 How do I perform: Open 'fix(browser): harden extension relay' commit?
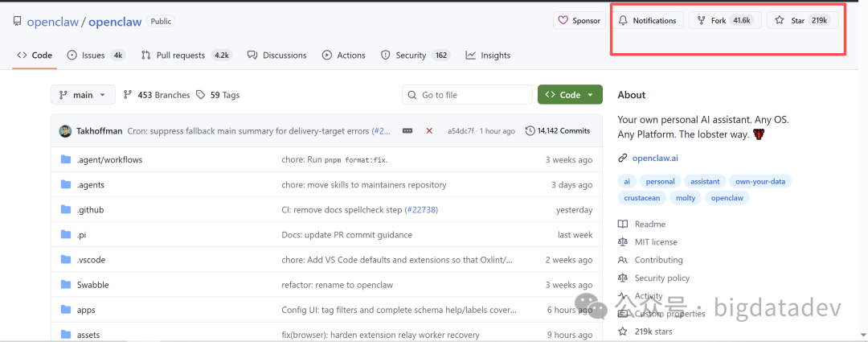point(380,335)
